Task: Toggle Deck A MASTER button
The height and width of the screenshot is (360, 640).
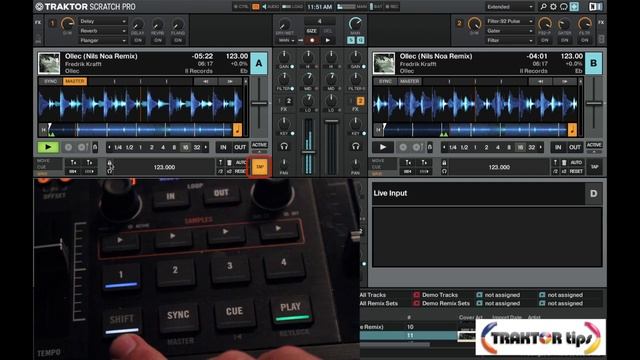Action: pyautogui.click(x=75, y=81)
